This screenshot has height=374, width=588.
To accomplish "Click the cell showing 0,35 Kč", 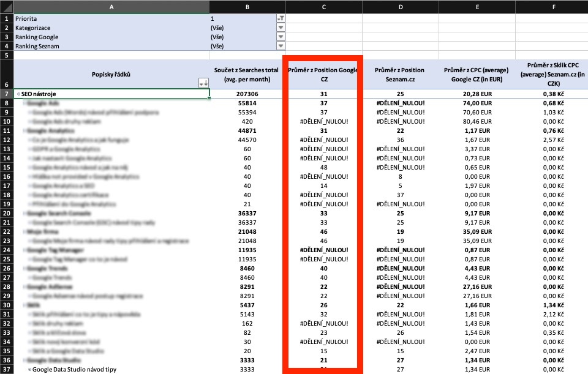I will click(x=552, y=333).
